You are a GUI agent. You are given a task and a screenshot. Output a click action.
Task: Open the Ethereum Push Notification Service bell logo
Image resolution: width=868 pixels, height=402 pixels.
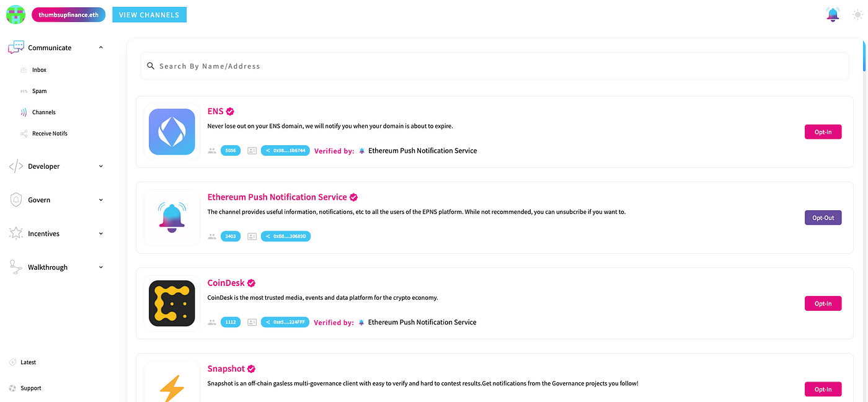click(x=172, y=218)
